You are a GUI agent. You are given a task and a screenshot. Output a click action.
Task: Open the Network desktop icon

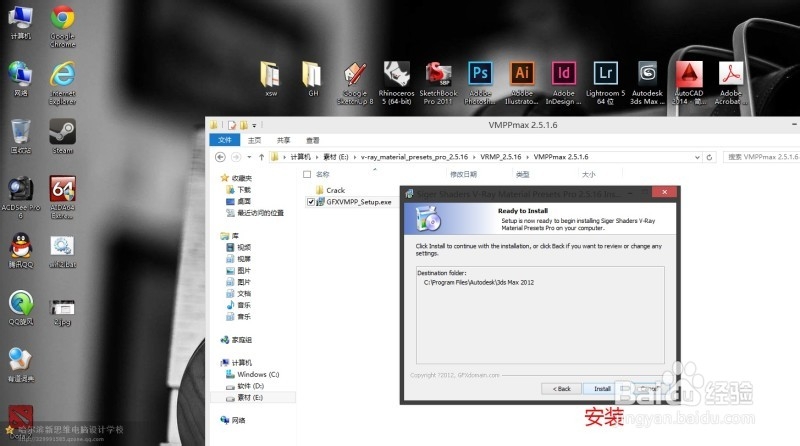(20, 79)
